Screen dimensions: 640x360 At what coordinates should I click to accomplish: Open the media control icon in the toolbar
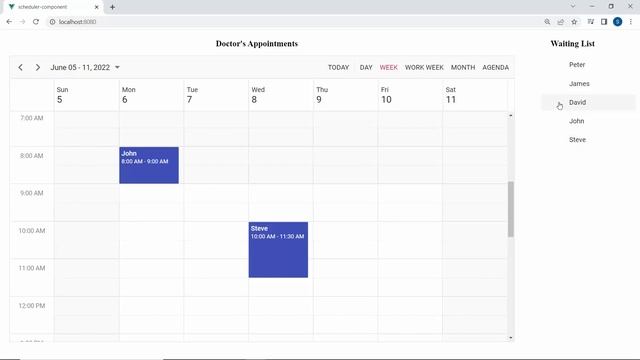pos(591,22)
